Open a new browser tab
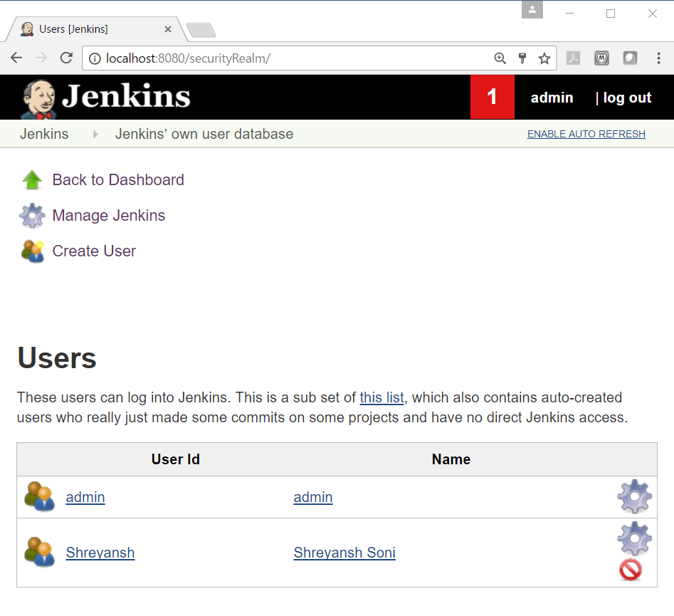The image size is (674, 616). [x=201, y=30]
